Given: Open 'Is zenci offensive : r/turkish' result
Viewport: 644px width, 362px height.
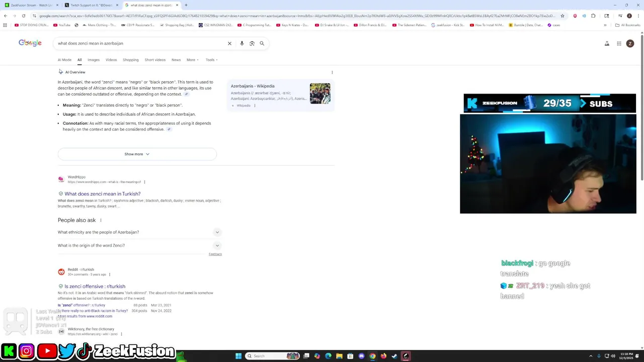Looking at the screenshot, I should coord(95,287).
